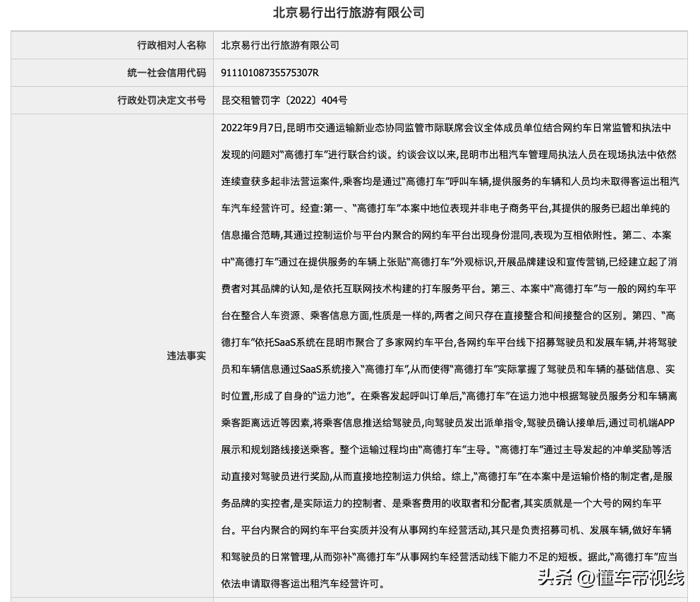Click the label 统一社会信用代码
This screenshot has width=700, height=602.
[167, 73]
